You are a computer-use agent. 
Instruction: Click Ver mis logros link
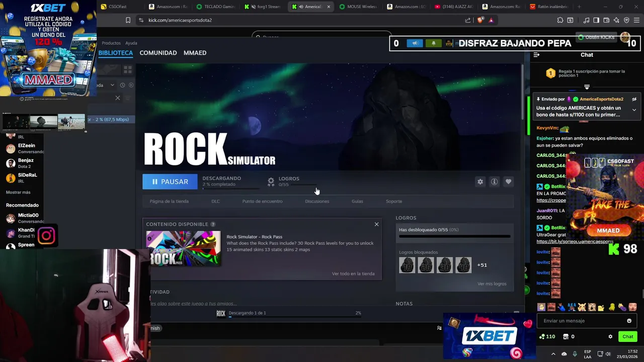492,284
